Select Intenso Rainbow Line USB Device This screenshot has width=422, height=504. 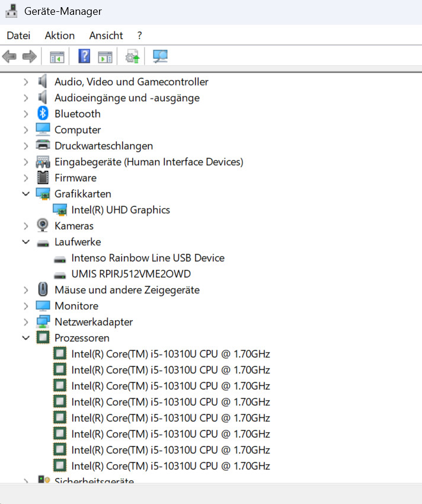pyautogui.click(x=148, y=258)
